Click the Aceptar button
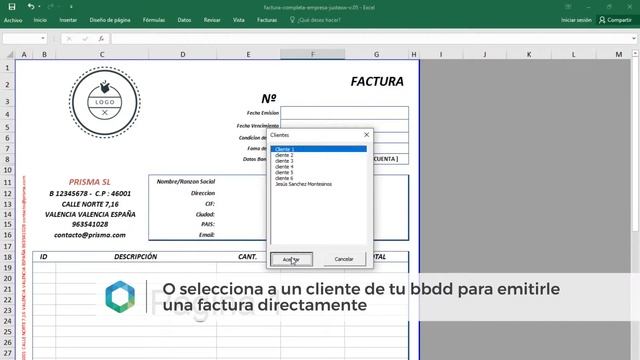This screenshot has width=640, height=360. click(291, 259)
